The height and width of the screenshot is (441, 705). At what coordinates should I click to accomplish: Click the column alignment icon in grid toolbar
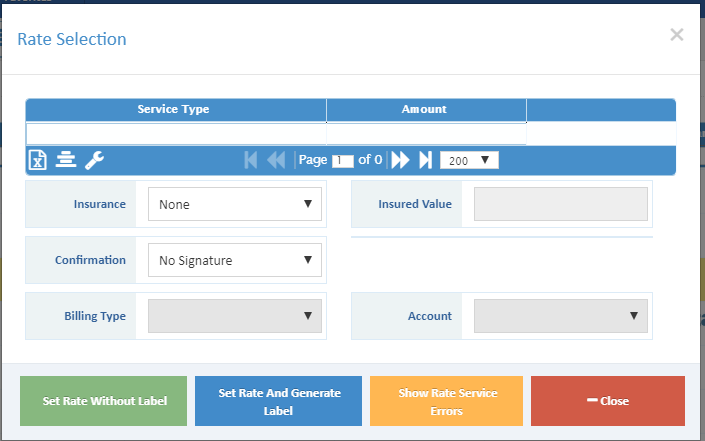click(66, 160)
